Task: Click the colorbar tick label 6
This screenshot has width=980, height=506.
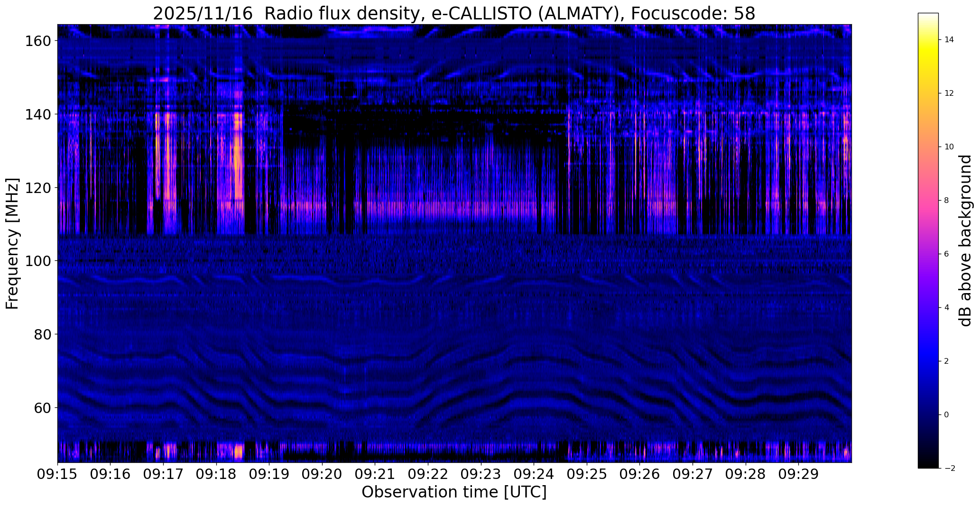Action: pyautogui.click(x=947, y=254)
